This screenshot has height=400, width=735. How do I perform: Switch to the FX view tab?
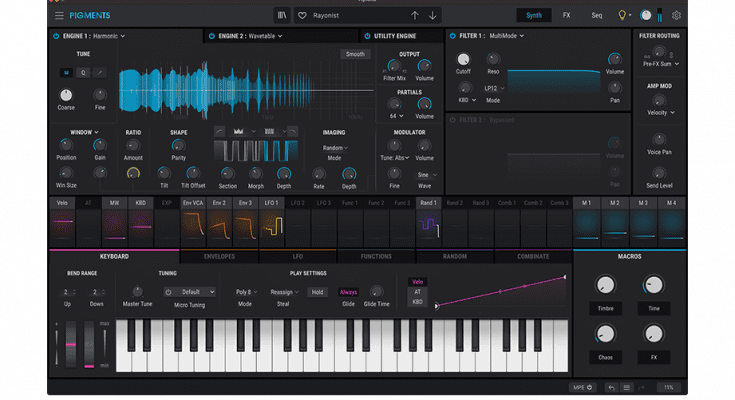(x=566, y=16)
